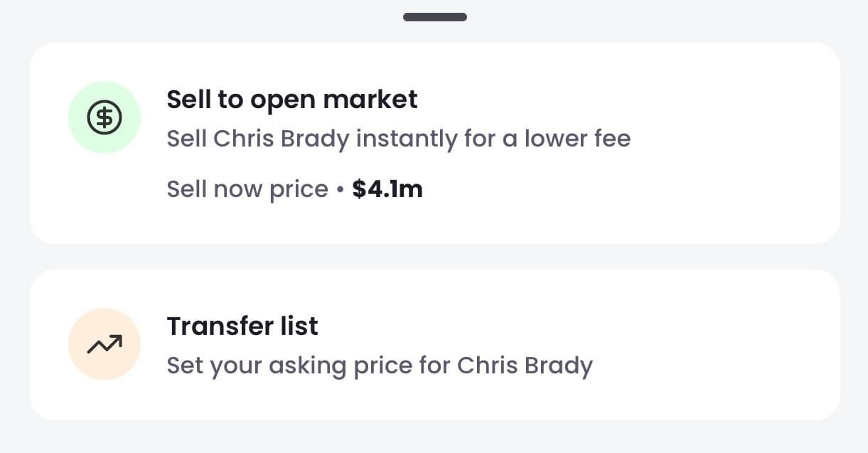
Task: Click the gray gap between the two cards
Action: click(434, 257)
